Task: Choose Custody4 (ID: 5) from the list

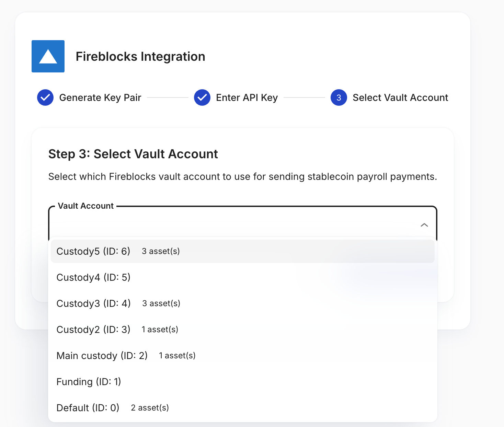Action: pos(243,277)
